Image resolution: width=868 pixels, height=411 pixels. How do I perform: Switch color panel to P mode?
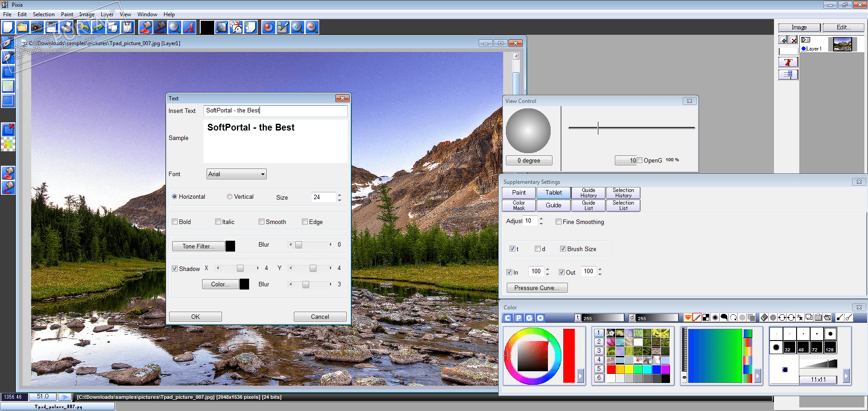pyautogui.click(x=519, y=318)
